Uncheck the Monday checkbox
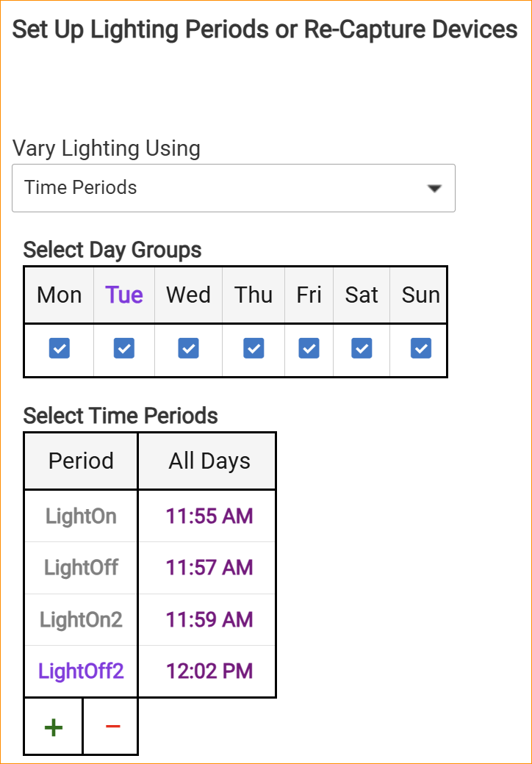 click(x=60, y=348)
